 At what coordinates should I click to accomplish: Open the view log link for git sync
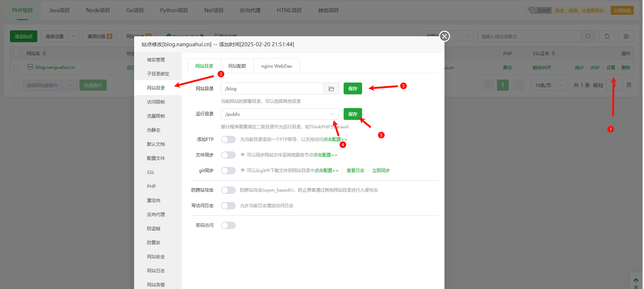coord(355,171)
